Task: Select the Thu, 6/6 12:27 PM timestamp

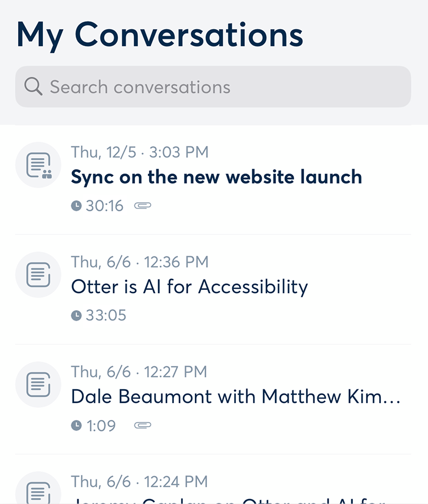Action: [139, 372]
